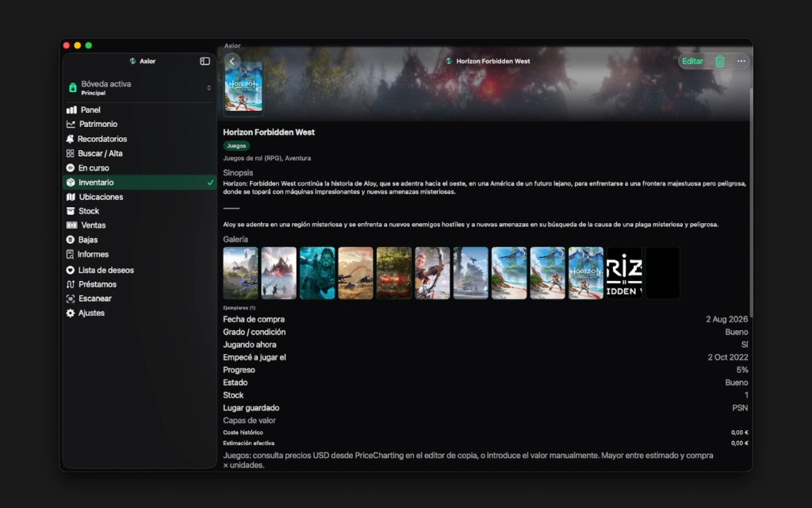Click the Préstamos arrows icon
The image size is (812, 508).
71,284
